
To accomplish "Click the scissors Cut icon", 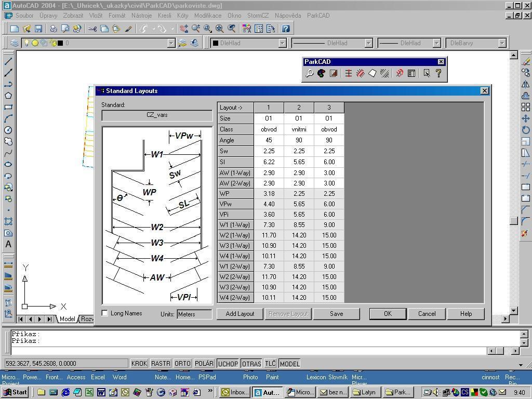I will 92,29.
